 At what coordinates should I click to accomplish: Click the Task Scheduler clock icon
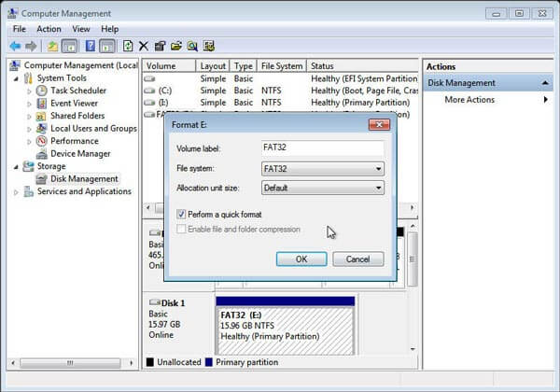click(x=42, y=91)
